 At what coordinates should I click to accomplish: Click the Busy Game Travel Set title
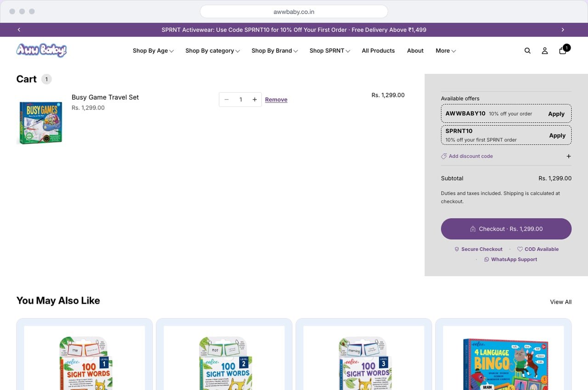(x=105, y=97)
